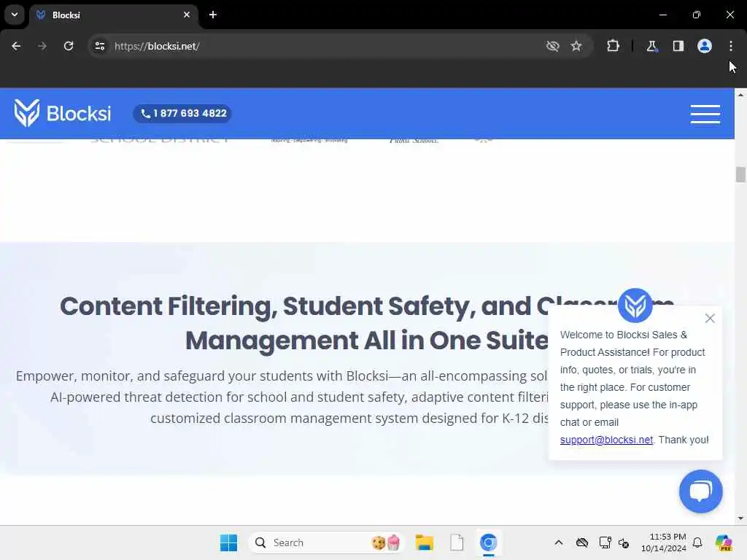Reload the blocksi.net page
747x560 pixels.
pos(69,46)
